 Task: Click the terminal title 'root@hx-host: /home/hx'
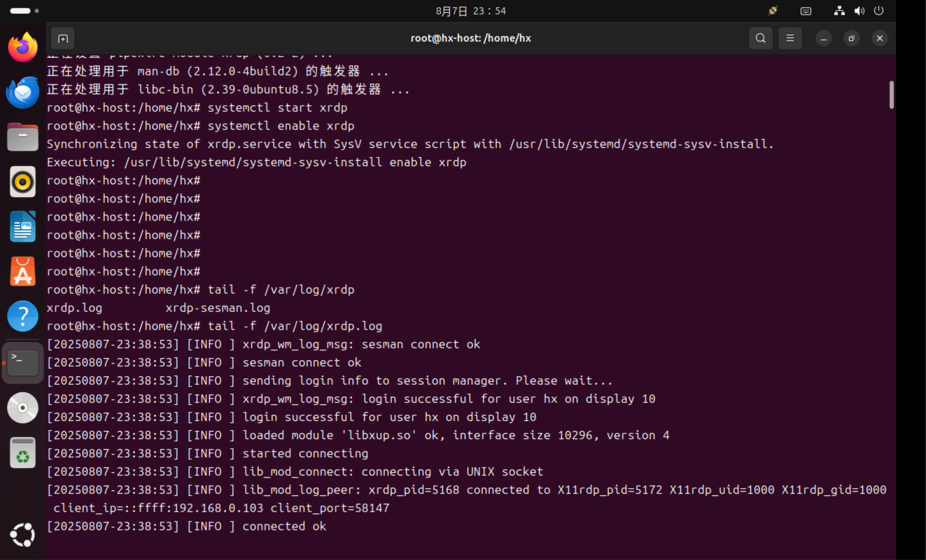[470, 38]
